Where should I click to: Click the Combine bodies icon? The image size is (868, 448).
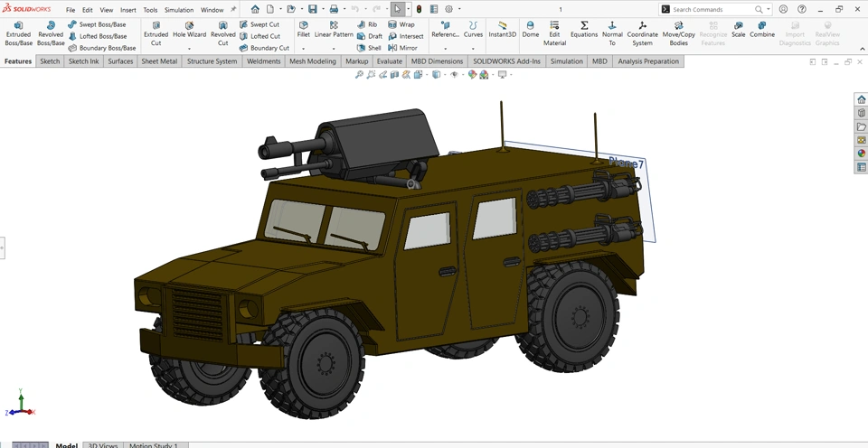[x=762, y=29]
